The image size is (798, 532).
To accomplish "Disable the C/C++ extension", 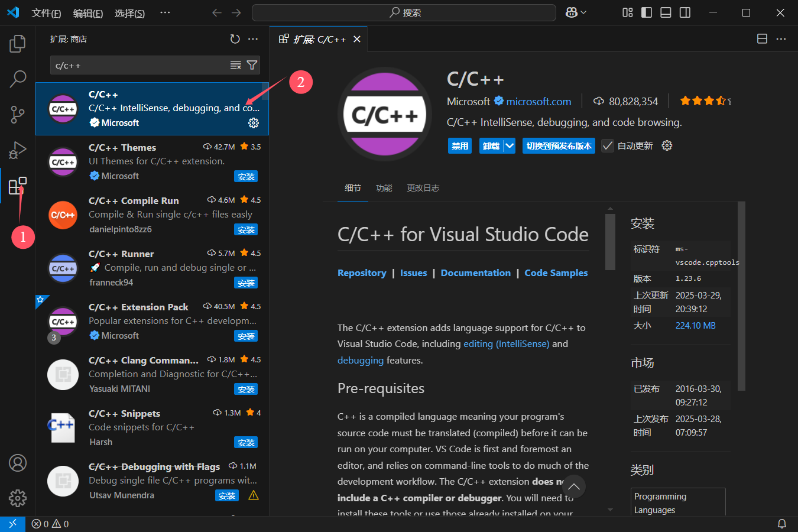I will (x=460, y=145).
